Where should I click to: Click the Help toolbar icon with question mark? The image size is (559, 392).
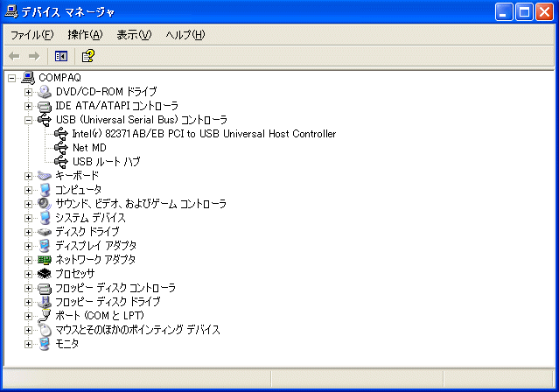87,56
